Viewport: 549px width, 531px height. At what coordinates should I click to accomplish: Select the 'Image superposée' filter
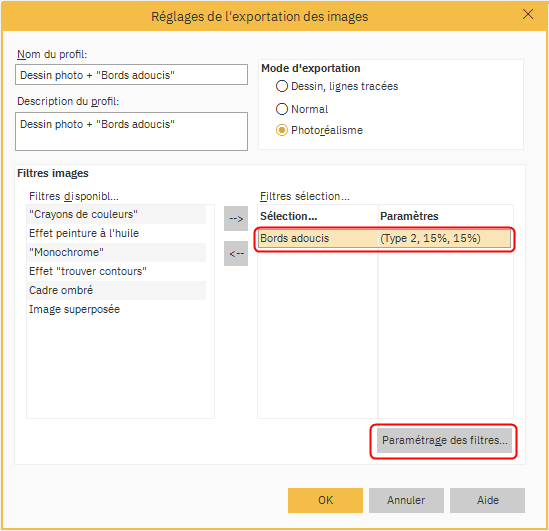[x=116, y=309]
